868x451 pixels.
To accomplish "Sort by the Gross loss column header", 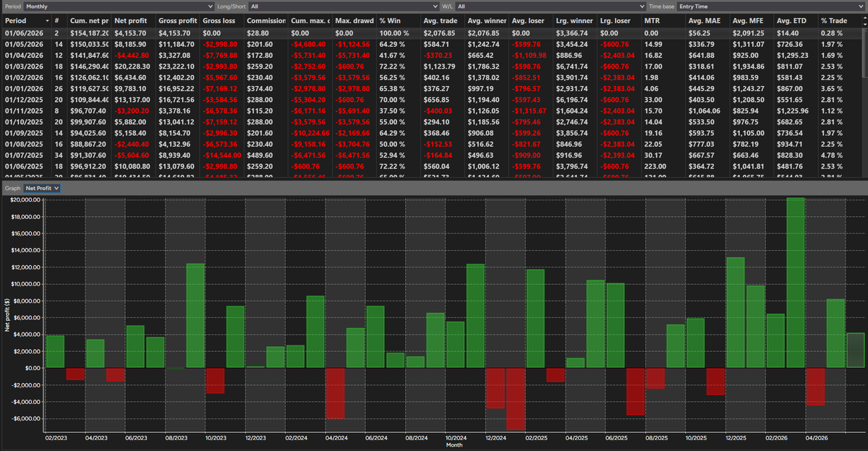I will pyautogui.click(x=222, y=21).
